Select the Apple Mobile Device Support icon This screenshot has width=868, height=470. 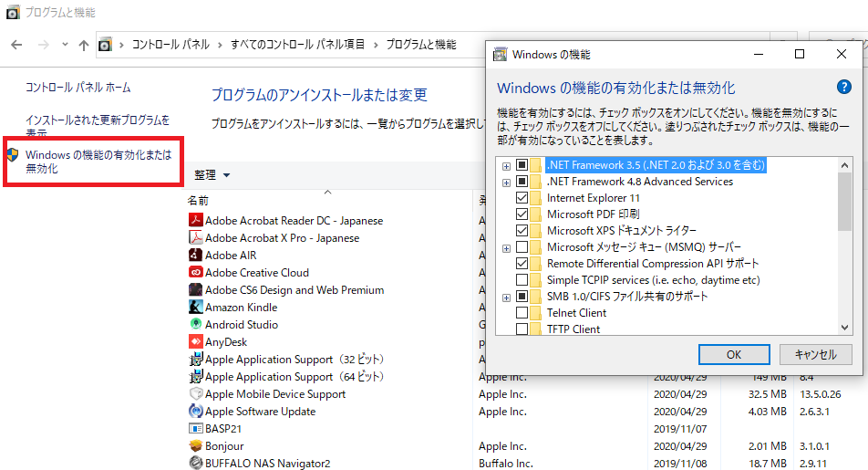195,393
